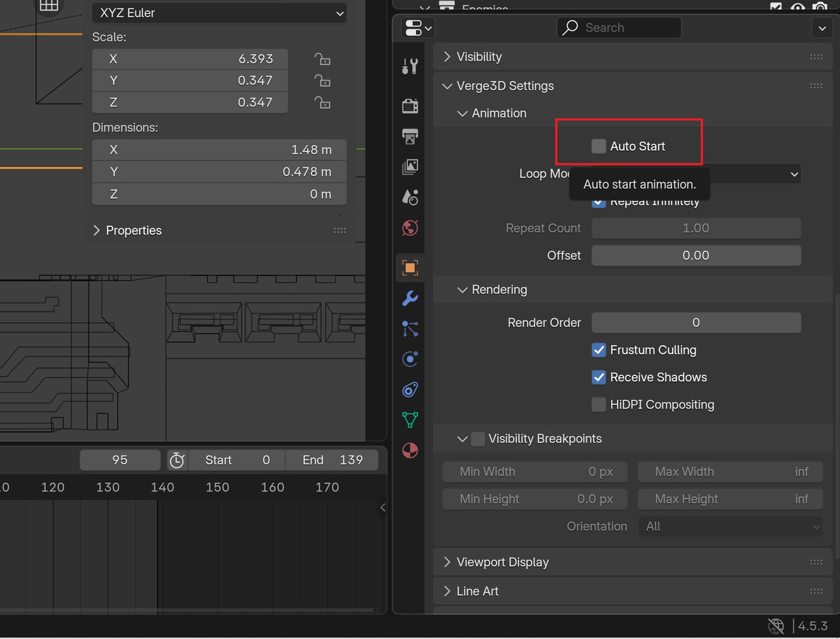Select the Output properties icon
Screen dimensions: 840x639
pos(409,136)
